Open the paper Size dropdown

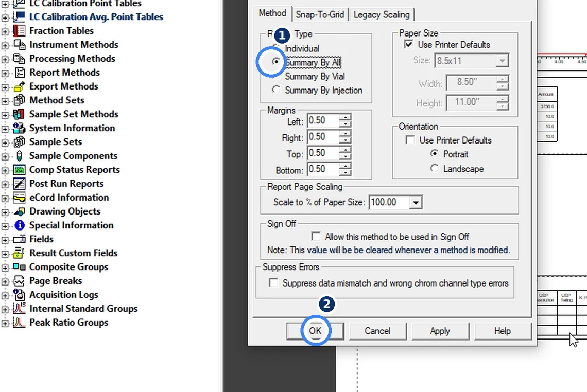[502, 61]
